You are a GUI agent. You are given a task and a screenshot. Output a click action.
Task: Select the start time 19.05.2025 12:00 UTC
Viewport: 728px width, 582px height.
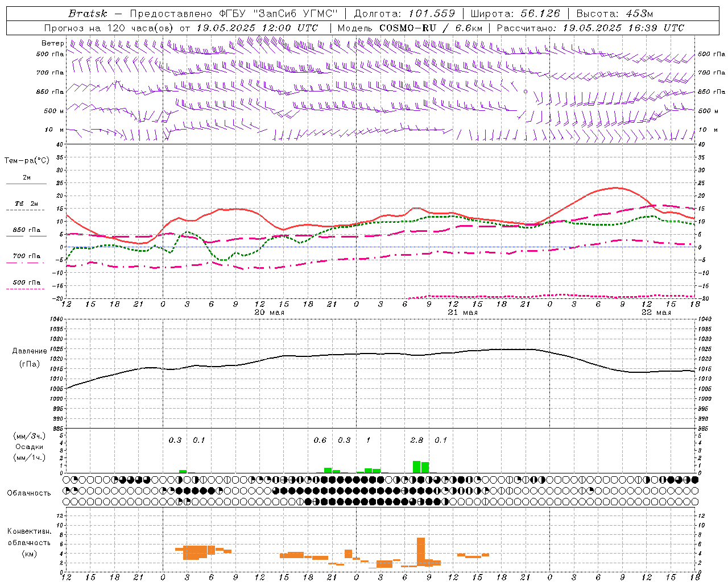click(x=257, y=28)
